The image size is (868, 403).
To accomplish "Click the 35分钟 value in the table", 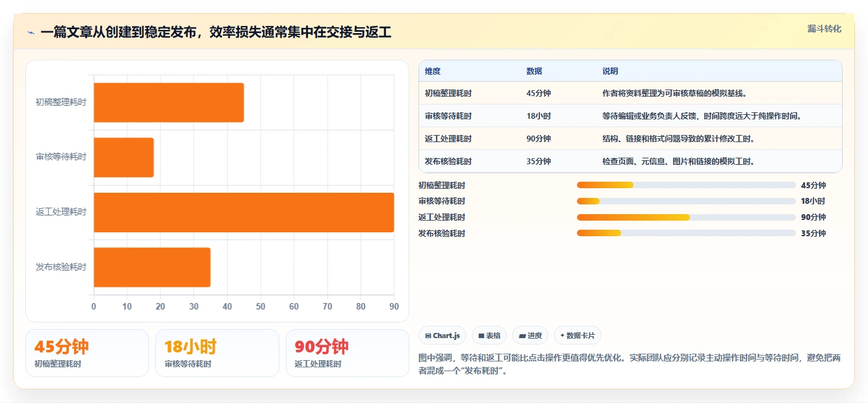I will pyautogui.click(x=539, y=162).
